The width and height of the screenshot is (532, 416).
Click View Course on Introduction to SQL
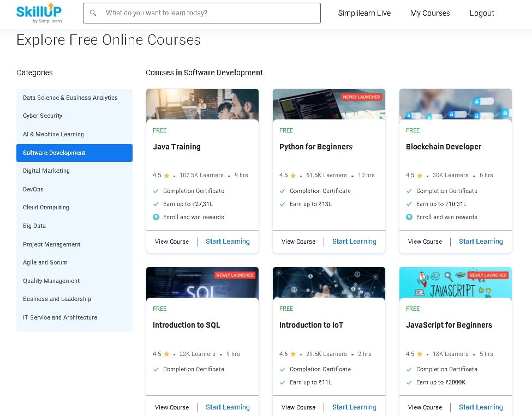(172, 407)
